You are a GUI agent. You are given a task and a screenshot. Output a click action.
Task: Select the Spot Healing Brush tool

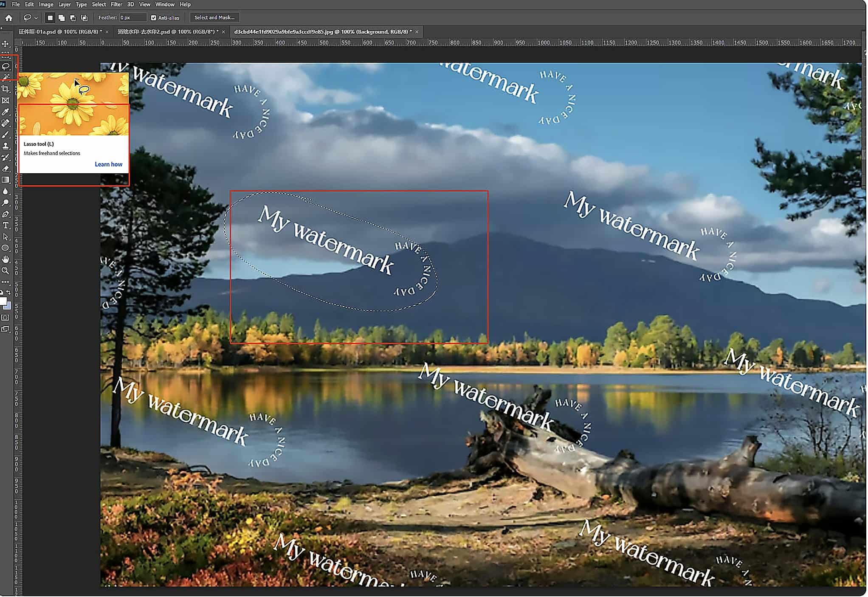[x=6, y=124]
